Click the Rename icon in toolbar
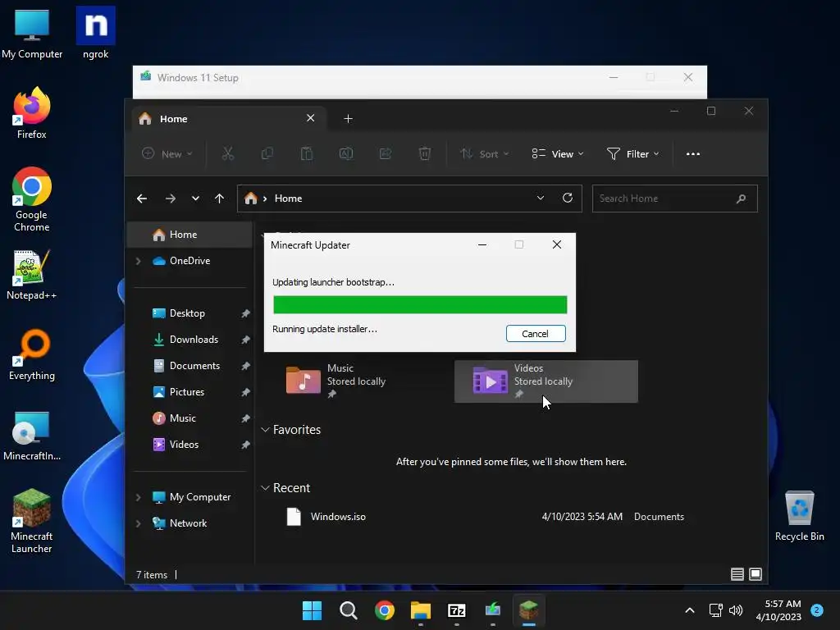Viewport: 840px width, 630px height. 346,154
